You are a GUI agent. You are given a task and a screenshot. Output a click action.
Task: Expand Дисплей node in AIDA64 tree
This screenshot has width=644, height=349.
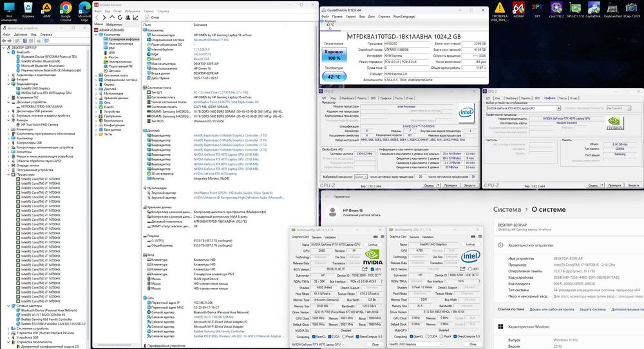96,89
